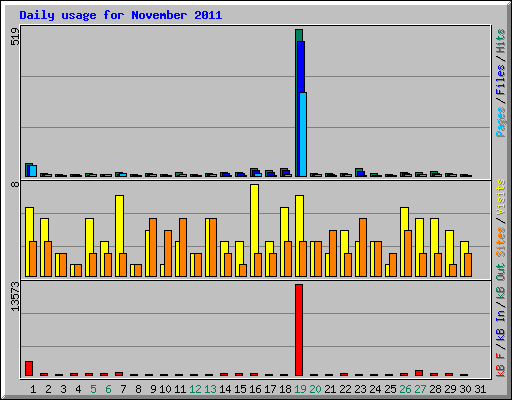Click day label 15 on the x-axis
This screenshot has height=400, width=512.
(x=240, y=389)
